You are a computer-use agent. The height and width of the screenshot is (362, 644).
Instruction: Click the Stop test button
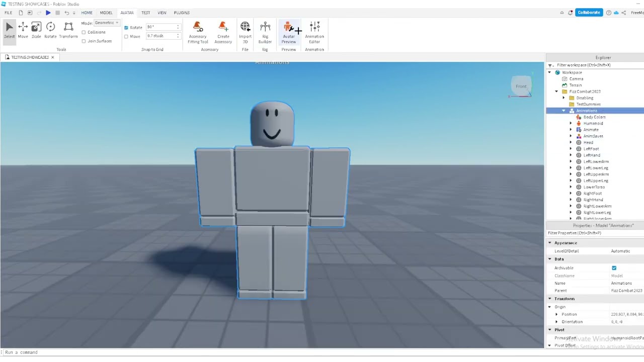click(57, 13)
